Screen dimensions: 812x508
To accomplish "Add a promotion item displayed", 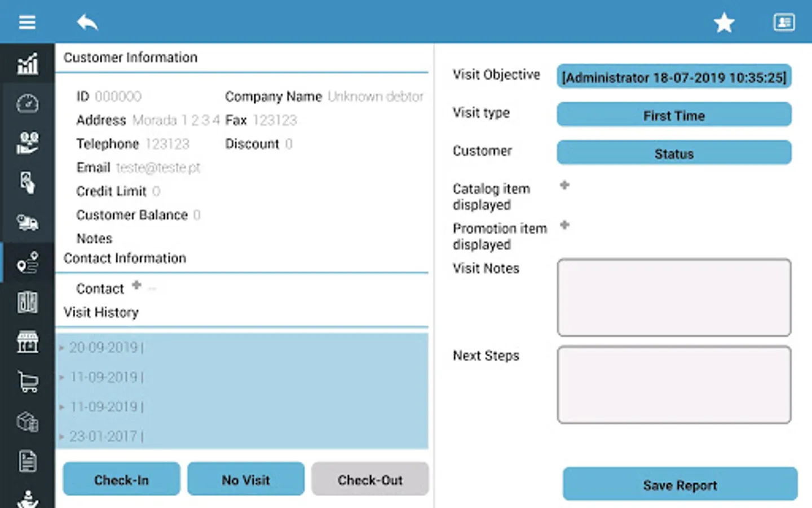I will pos(564,225).
